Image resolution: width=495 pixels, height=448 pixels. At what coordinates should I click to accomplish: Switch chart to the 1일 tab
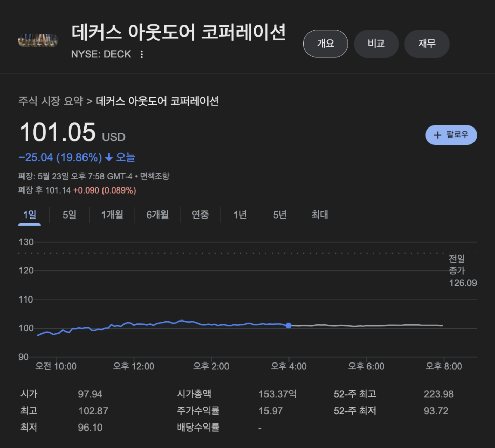[x=30, y=215]
